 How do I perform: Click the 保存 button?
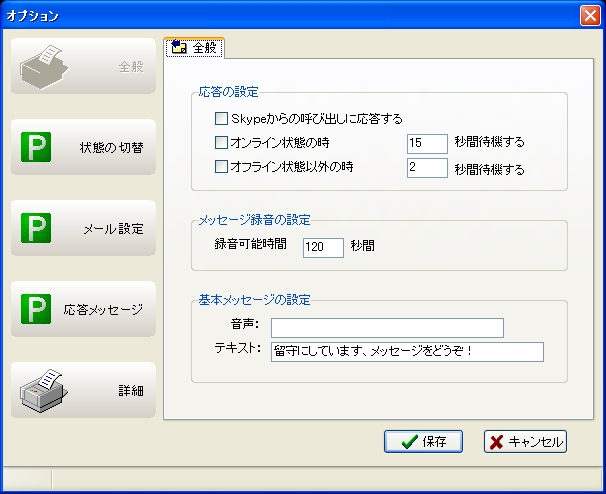pyautogui.click(x=423, y=441)
